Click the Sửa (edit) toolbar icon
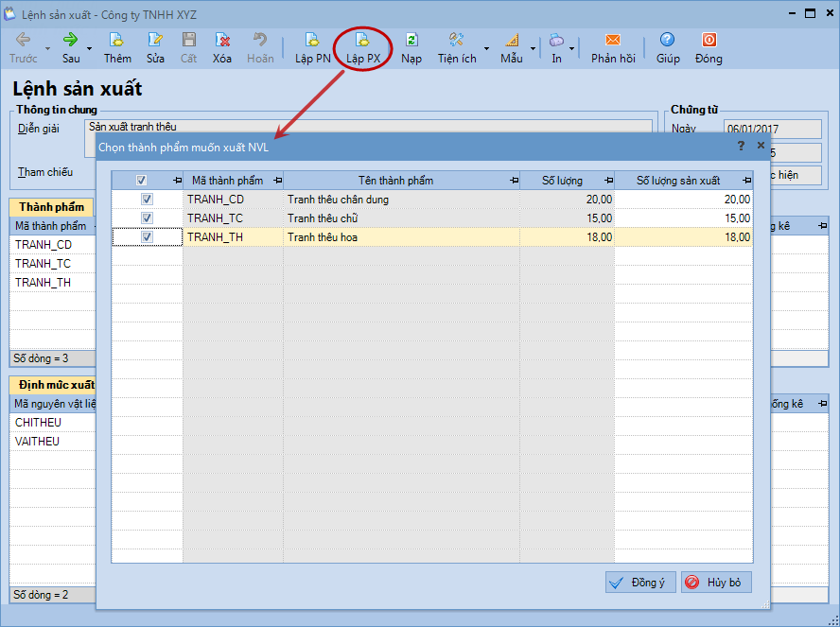The image size is (840, 627). tap(155, 41)
